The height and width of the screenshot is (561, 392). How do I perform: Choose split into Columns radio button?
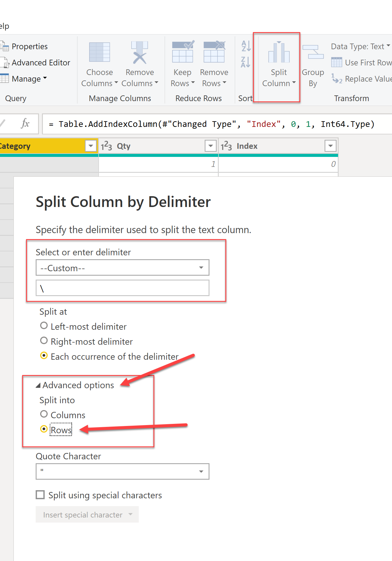[44, 414]
